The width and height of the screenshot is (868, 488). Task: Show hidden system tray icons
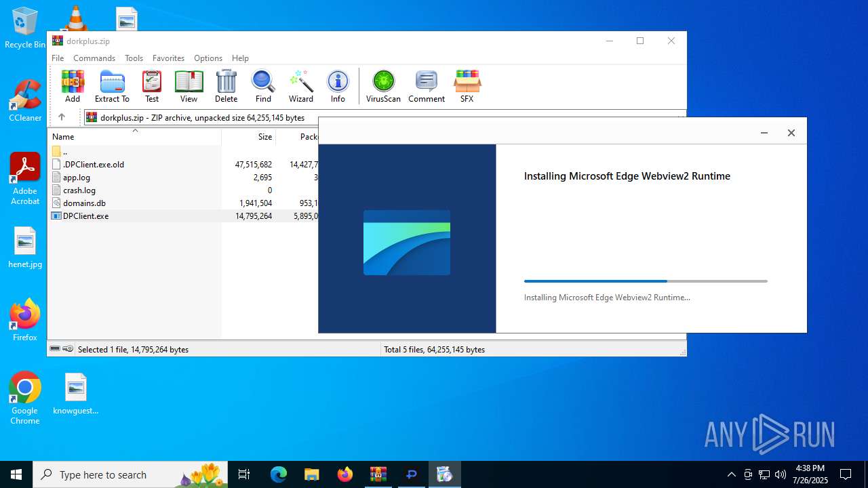click(731, 474)
